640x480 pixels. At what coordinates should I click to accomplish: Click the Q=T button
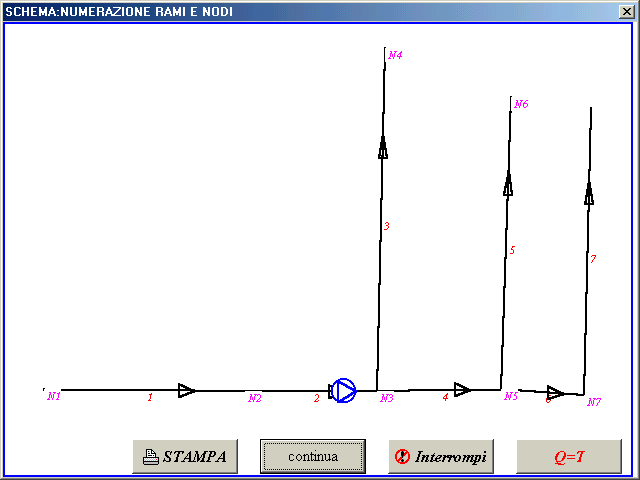point(569,456)
